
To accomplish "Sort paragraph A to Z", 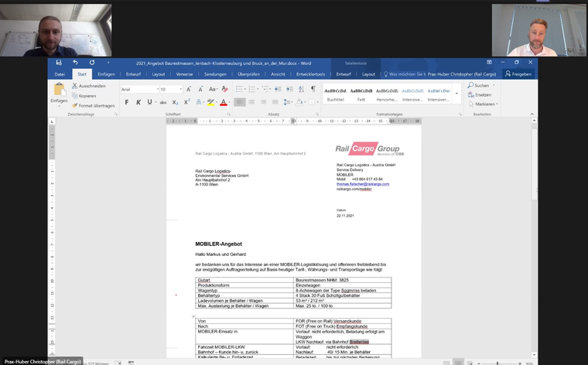I will [x=301, y=89].
